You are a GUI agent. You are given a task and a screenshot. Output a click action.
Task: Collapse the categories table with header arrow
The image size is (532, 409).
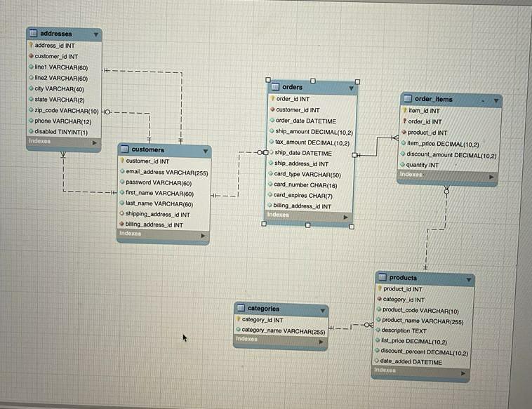click(x=323, y=310)
